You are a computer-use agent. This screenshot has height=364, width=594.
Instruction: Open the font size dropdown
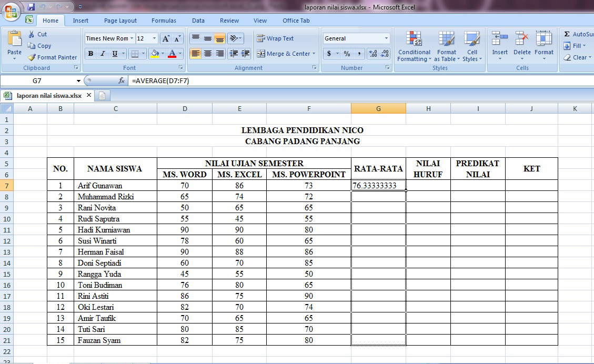[154, 38]
